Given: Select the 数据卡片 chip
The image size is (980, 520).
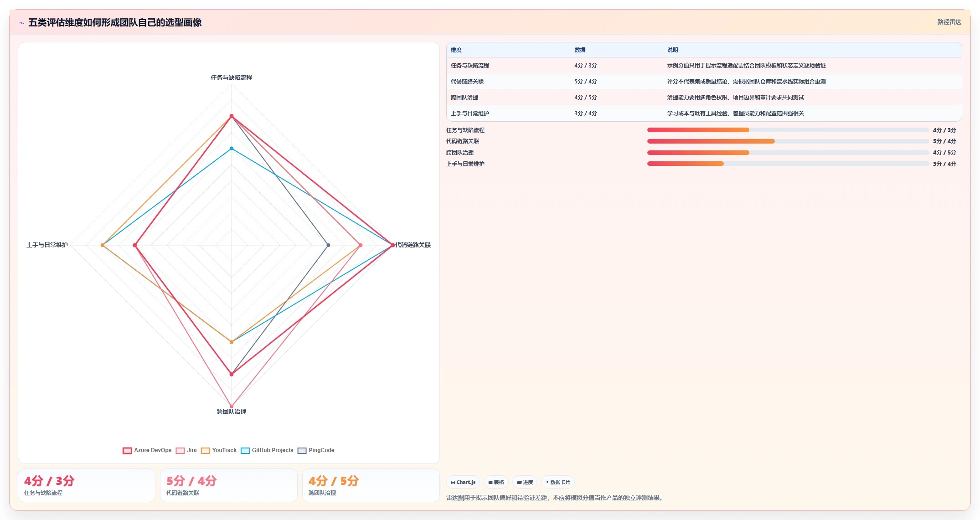Looking at the screenshot, I should click(x=558, y=482).
